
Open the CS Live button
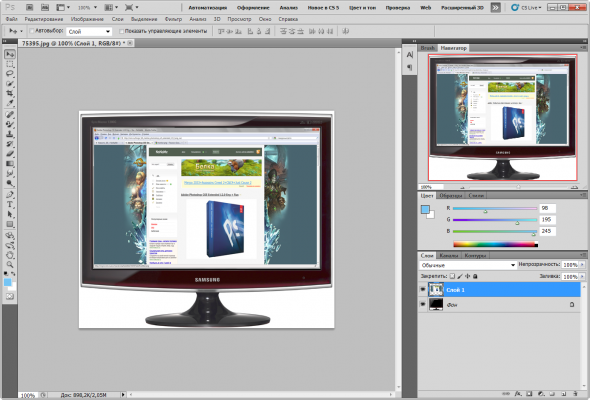(526, 8)
